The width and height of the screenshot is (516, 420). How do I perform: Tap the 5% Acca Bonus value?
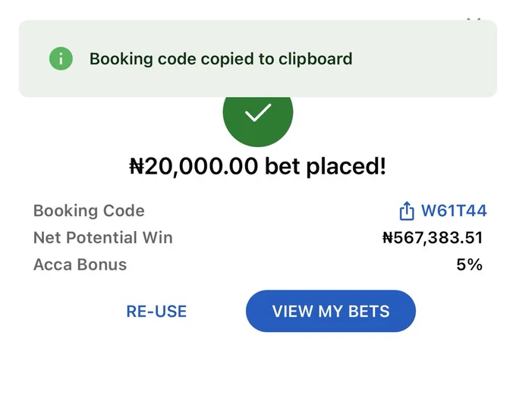click(470, 265)
